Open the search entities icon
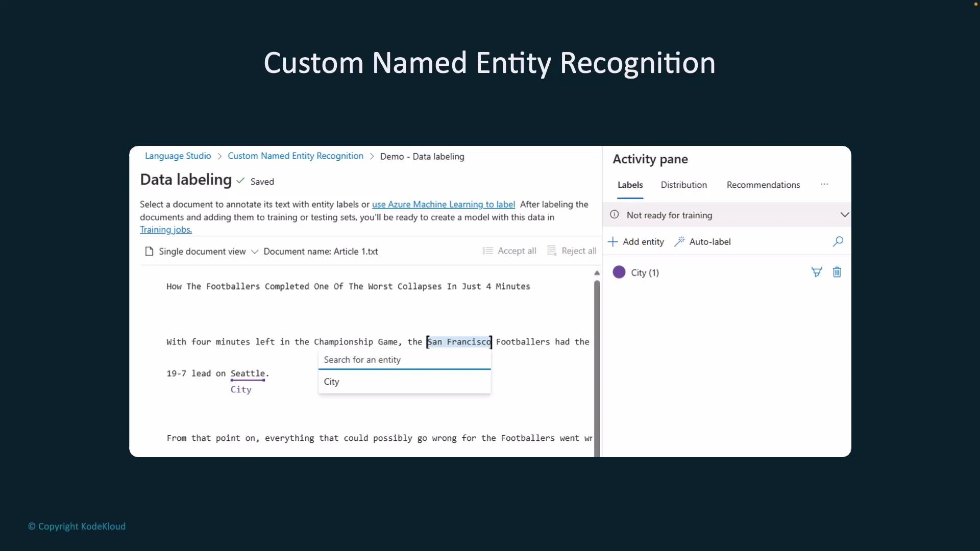The height and width of the screenshot is (551, 980). [x=838, y=241]
